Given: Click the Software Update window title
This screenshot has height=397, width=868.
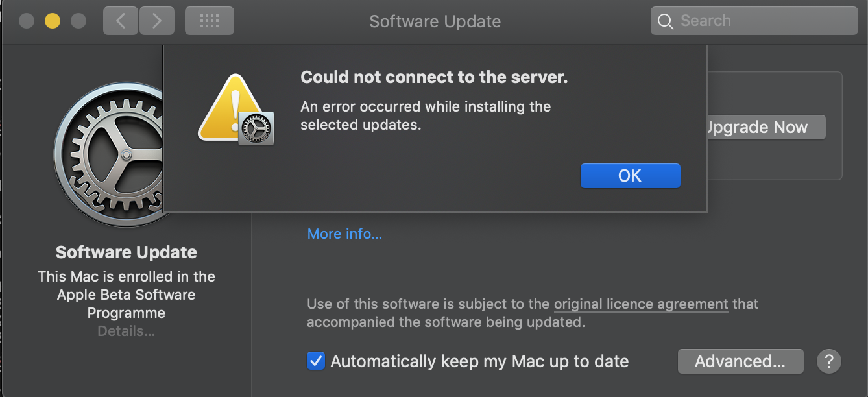Looking at the screenshot, I should click(435, 21).
